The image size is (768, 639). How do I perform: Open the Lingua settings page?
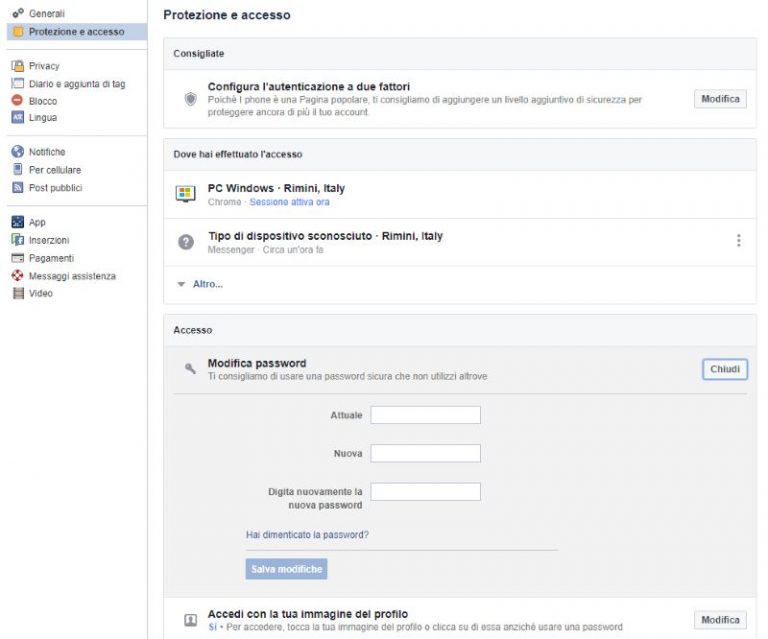(x=43, y=118)
